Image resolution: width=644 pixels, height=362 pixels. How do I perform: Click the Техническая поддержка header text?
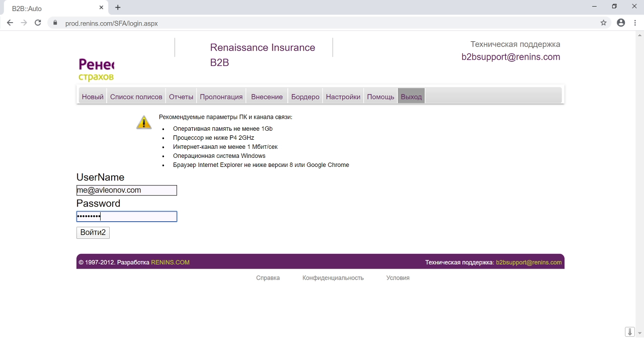pos(515,44)
